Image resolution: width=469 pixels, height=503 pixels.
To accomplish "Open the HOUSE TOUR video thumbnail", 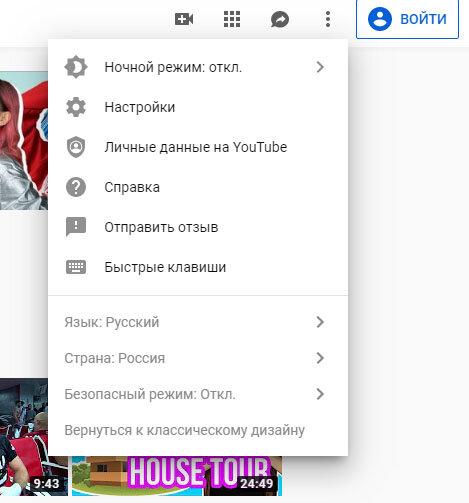I will click(177, 476).
